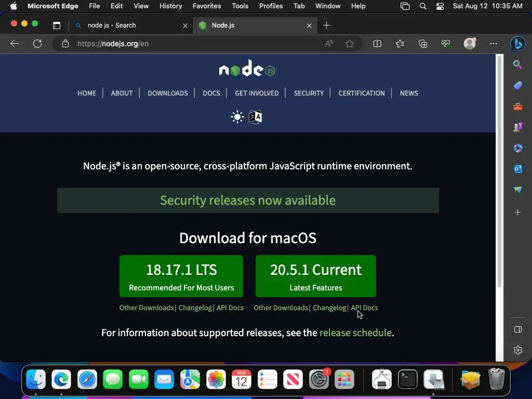
Task: Open Security releases now available banner
Action: pyautogui.click(x=248, y=200)
